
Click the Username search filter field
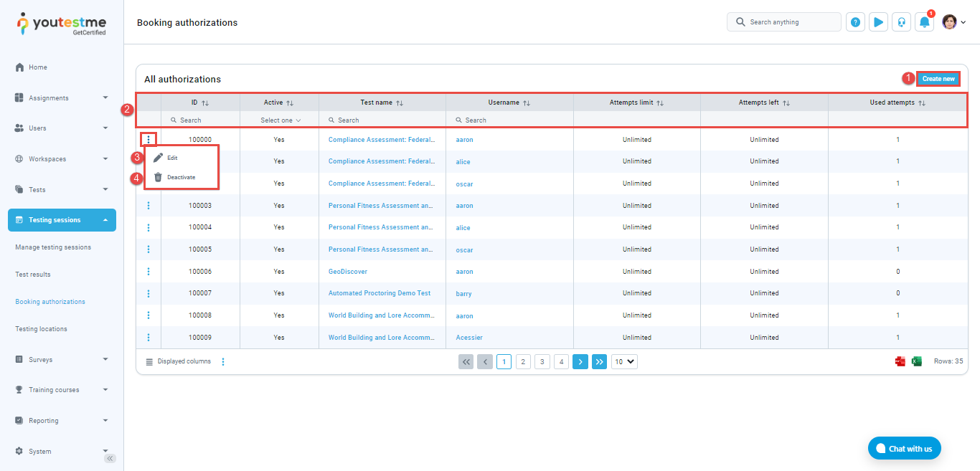click(509, 120)
